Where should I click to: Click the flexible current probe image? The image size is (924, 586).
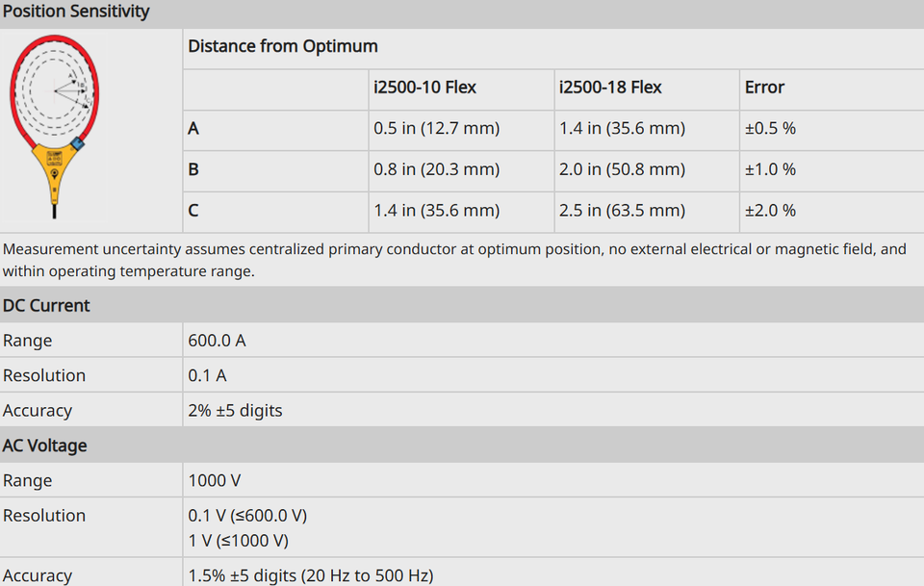[54, 127]
